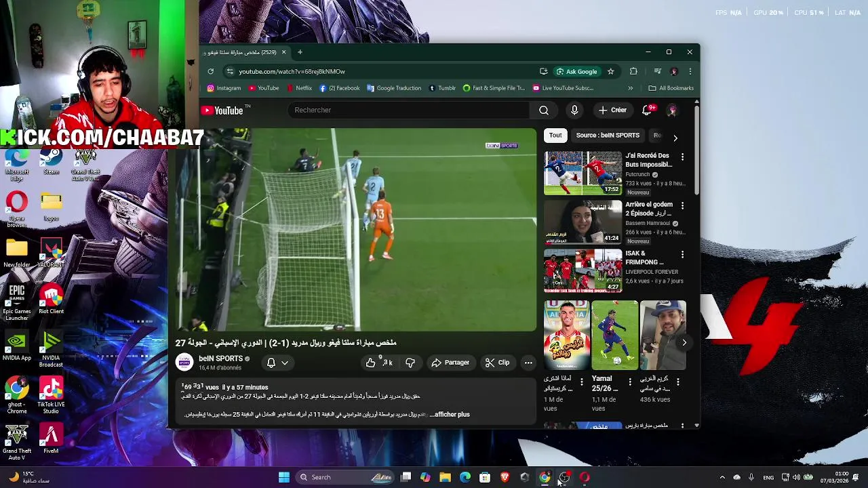Click Brave browser in the taskbar
This screenshot has width=868, height=488.
pyautogui.click(x=505, y=477)
